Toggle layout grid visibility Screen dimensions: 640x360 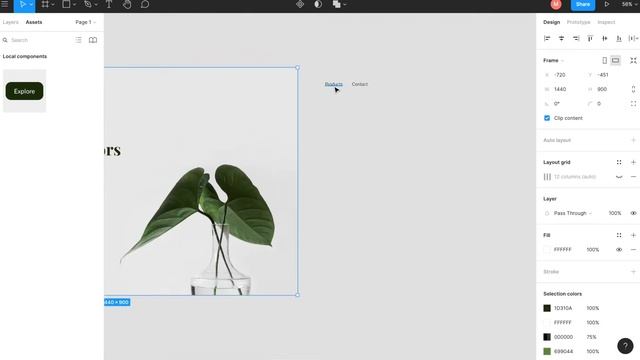coord(619,177)
